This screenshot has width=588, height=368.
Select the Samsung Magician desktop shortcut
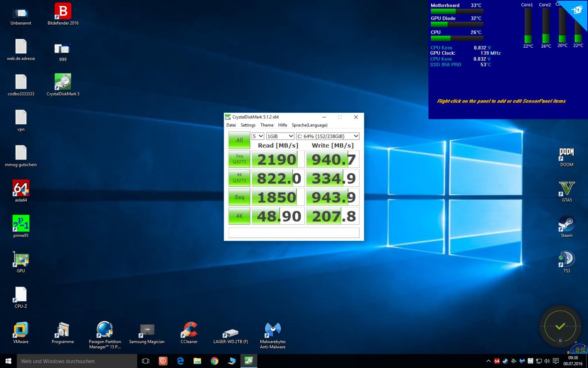pos(147,333)
